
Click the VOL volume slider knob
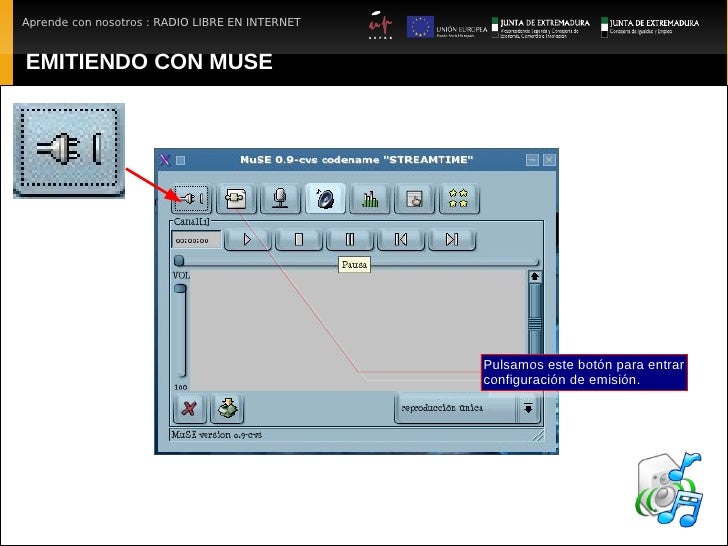pyautogui.click(x=180, y=289)
